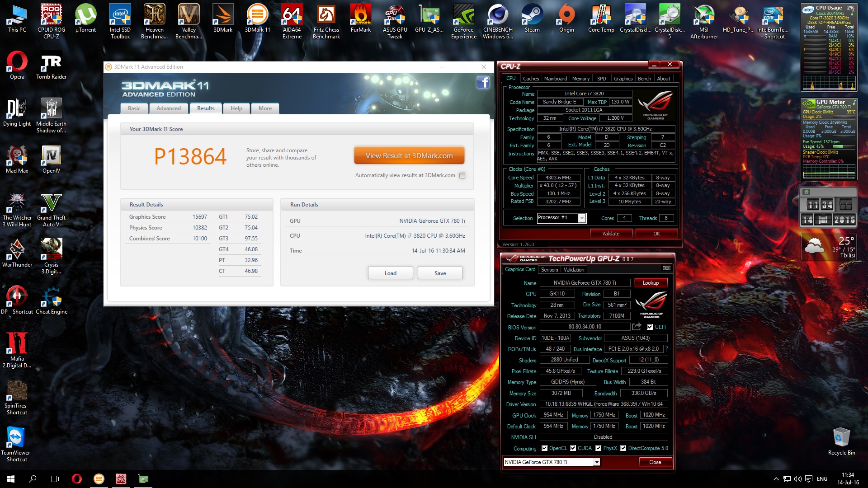Click the GPU-Z screenshot camera icon
This screenshot has width=868, height=488.
tap(666, 268)
